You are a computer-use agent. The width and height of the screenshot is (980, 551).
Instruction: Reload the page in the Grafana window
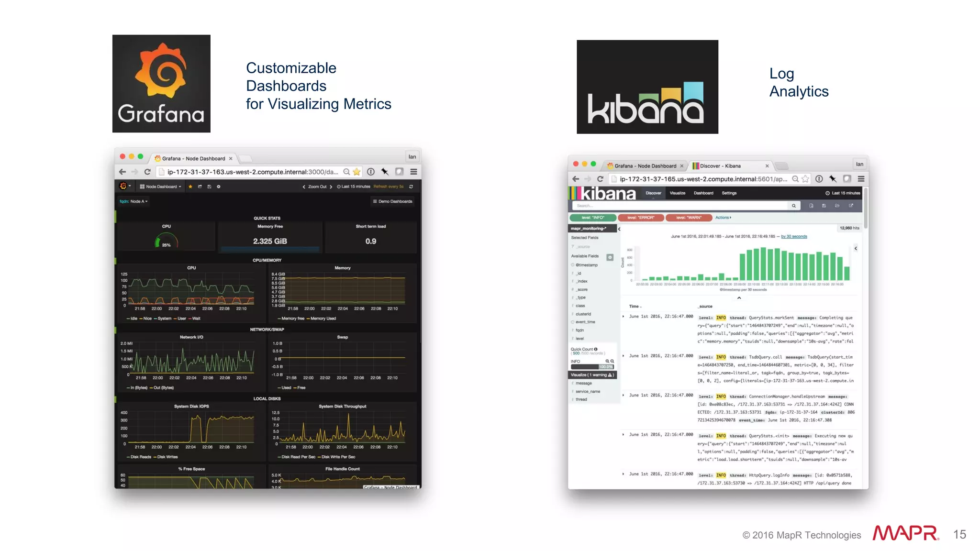pyautogui.click(x=147, y=172)
